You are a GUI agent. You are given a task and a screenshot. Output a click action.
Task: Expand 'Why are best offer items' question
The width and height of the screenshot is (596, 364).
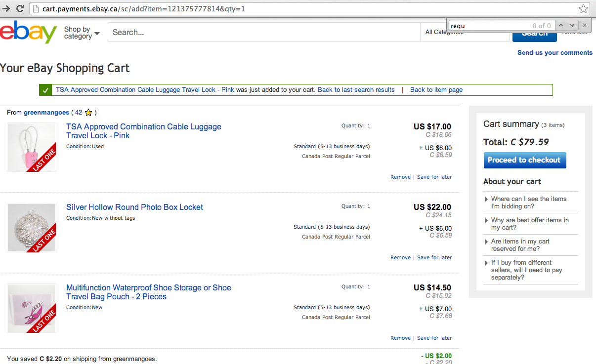coord(530,224)
